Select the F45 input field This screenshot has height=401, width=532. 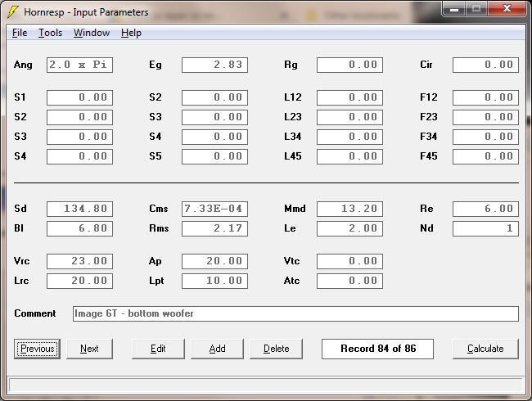(485, 157)
